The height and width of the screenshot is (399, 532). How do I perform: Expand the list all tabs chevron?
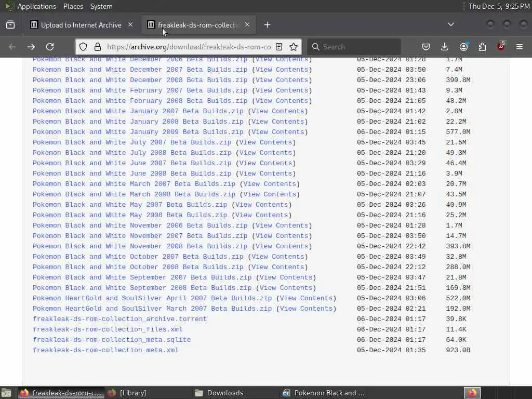(x=451, y=24)
